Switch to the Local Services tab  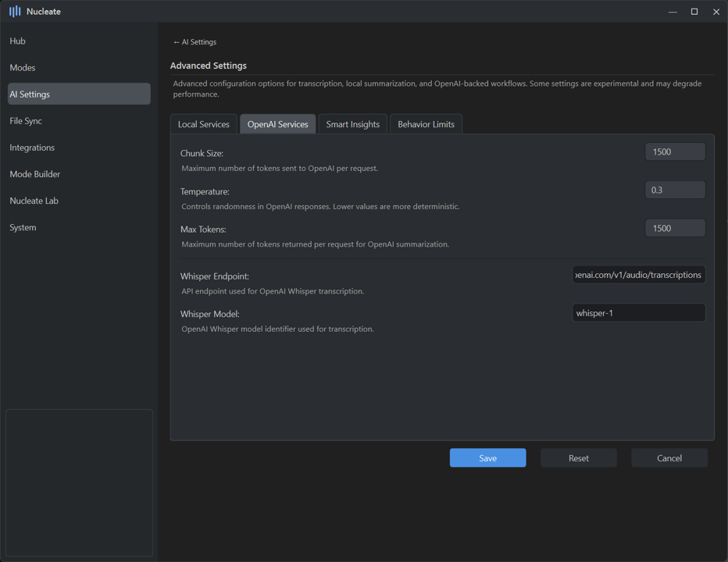click(204, 124)
